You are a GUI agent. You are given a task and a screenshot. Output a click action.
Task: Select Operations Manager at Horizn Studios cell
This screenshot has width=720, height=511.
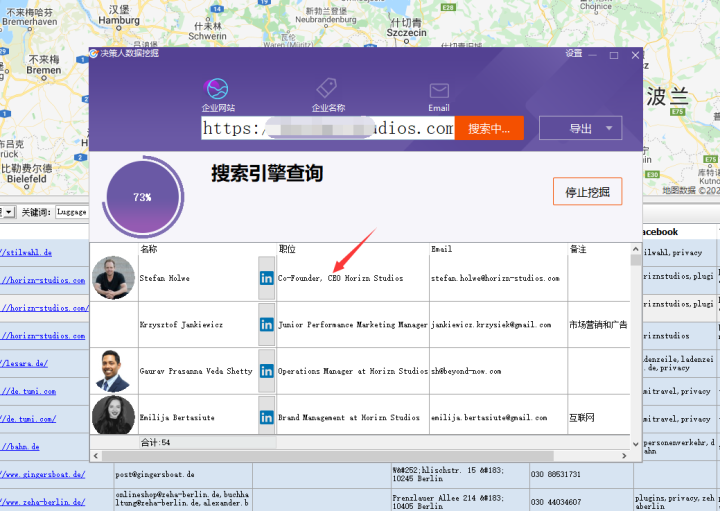[353, 371]
